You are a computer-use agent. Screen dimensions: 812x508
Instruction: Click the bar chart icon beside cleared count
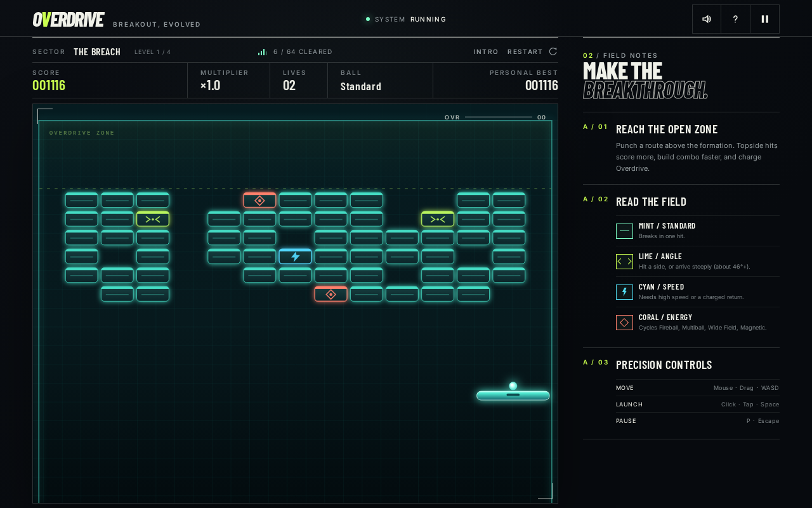(x=262, y=52)
